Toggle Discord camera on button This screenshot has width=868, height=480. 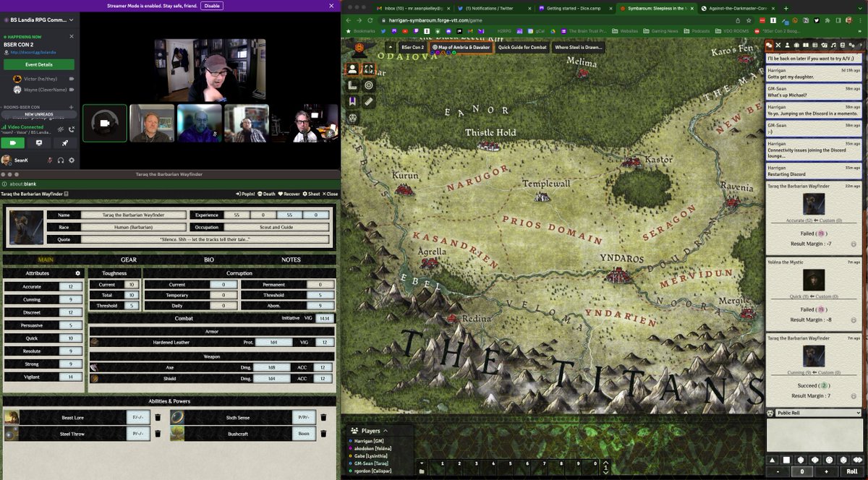tap(13, 143)
